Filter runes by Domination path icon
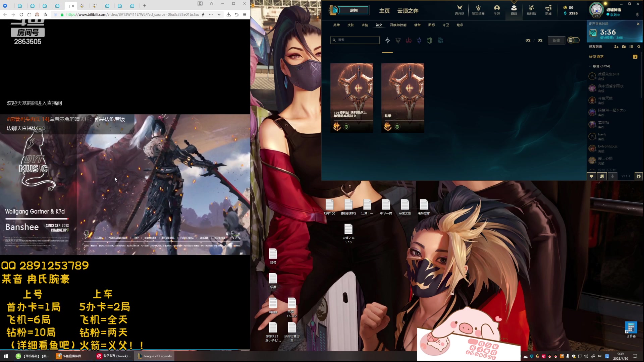Screen dimensions: 644x362 point(409,40)
